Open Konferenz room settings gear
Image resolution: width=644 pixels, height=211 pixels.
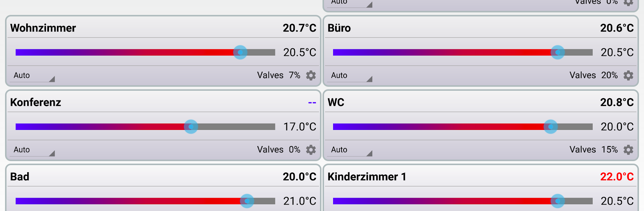click(x=311, y=150)
